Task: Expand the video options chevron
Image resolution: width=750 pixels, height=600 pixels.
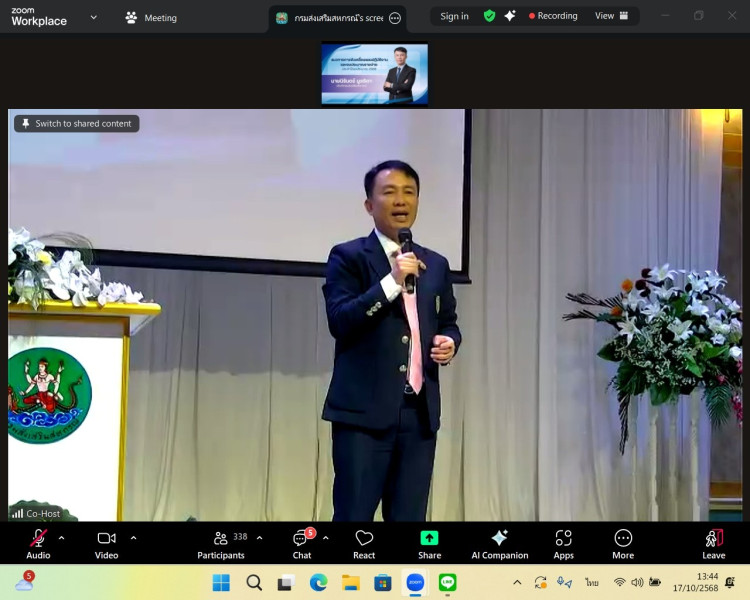Action: point(133,537)
